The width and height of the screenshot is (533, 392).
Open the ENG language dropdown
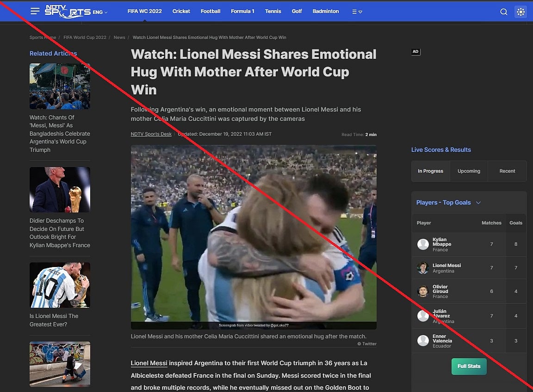tap(100, 13)
